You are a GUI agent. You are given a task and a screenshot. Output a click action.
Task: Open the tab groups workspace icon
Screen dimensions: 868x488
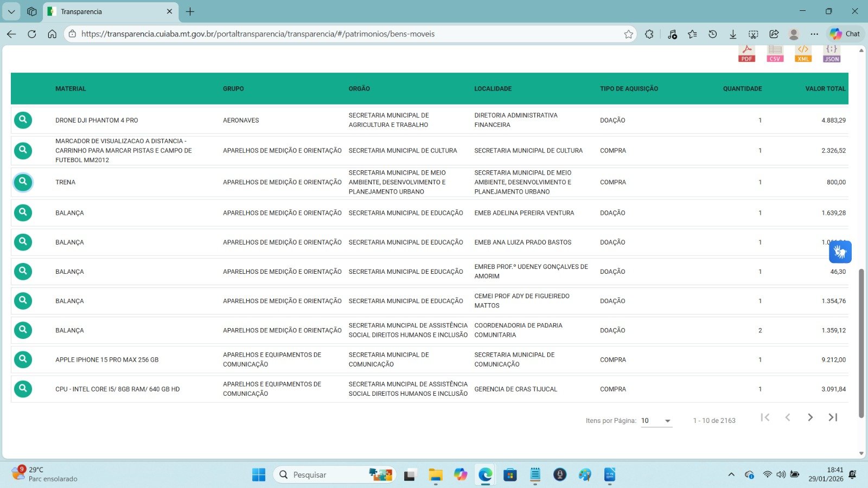point(32,11)
